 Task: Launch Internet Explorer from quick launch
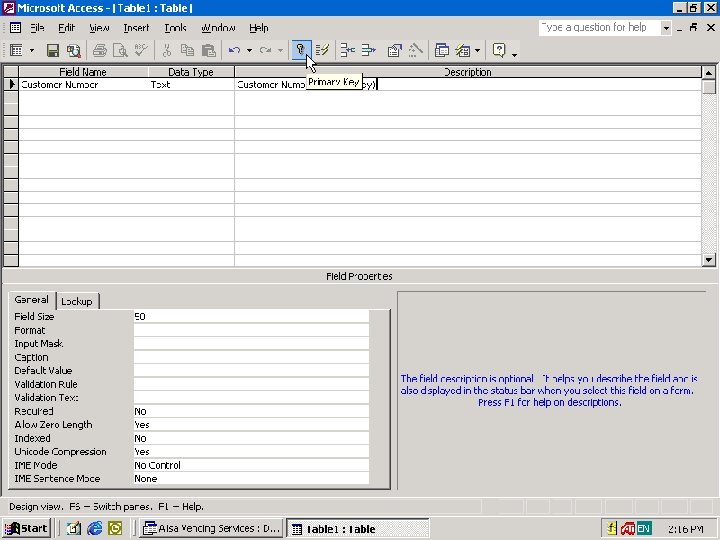click(95, 529)
